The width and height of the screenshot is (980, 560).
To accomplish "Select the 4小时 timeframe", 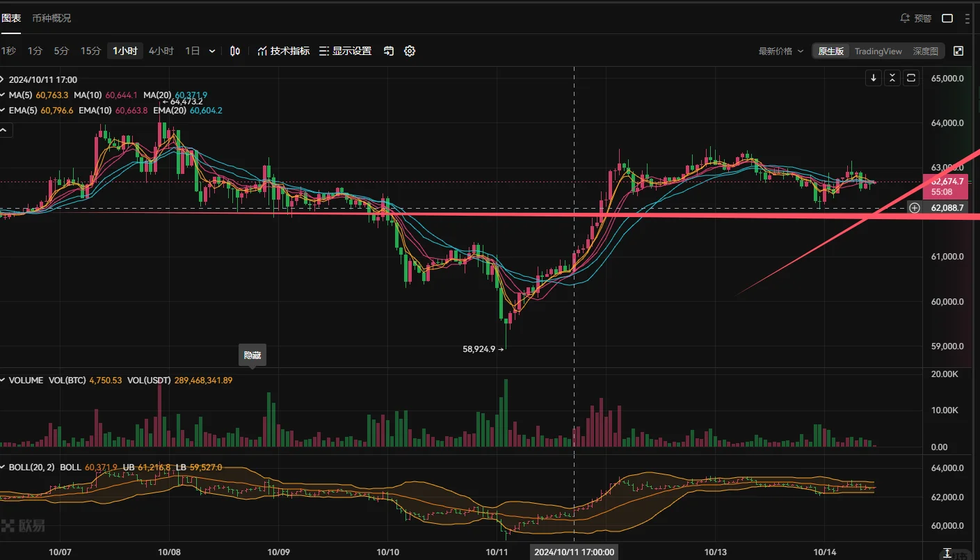I will pos(161,51).
